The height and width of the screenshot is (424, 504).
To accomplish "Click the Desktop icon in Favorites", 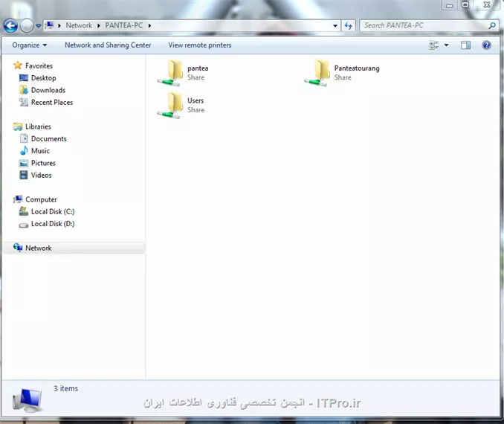I will [x=24, y=78].
